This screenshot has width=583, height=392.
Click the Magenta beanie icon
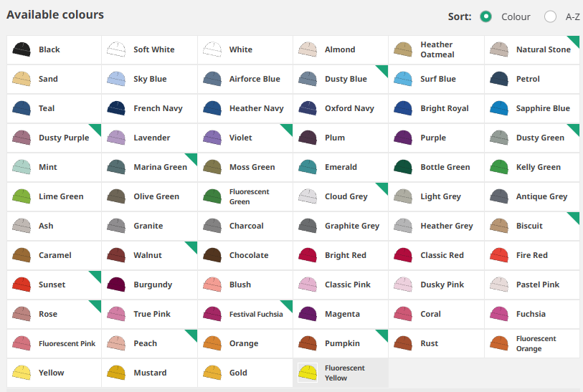click(308, 314)
